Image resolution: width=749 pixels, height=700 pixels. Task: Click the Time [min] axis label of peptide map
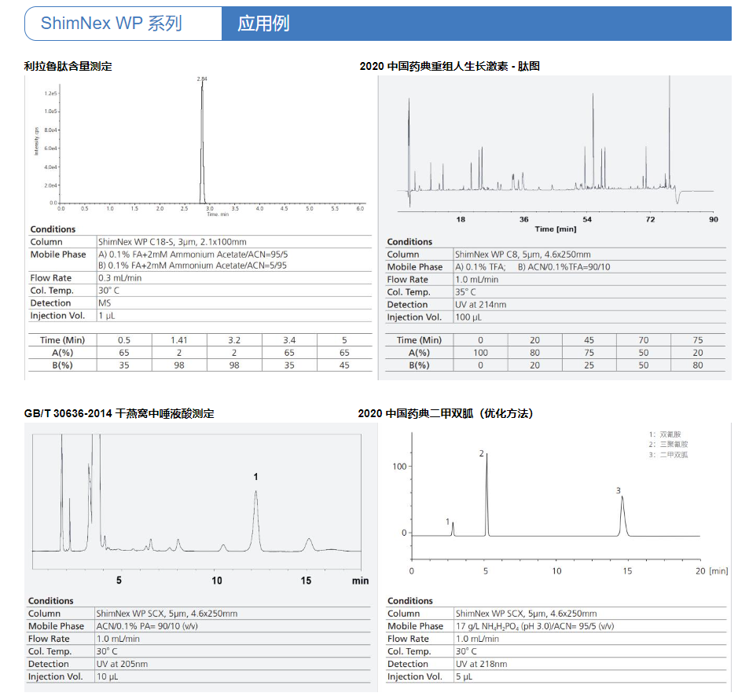pos(556,229)
